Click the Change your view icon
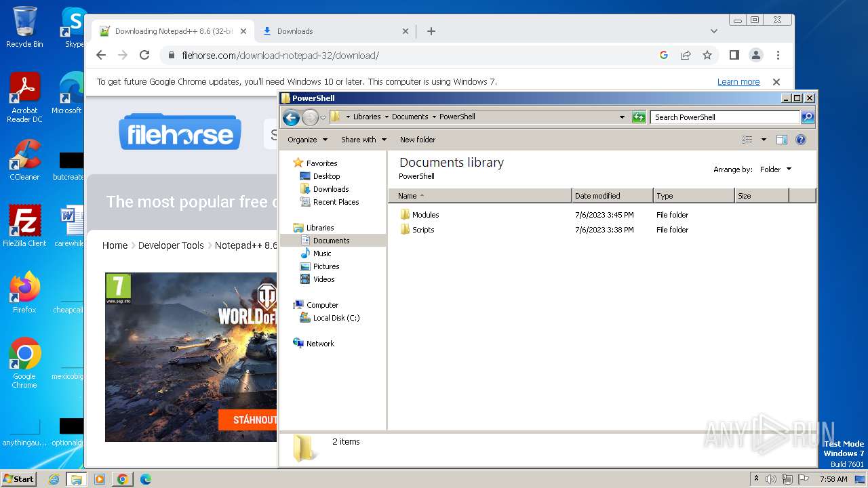 click(x=747, y=140)
